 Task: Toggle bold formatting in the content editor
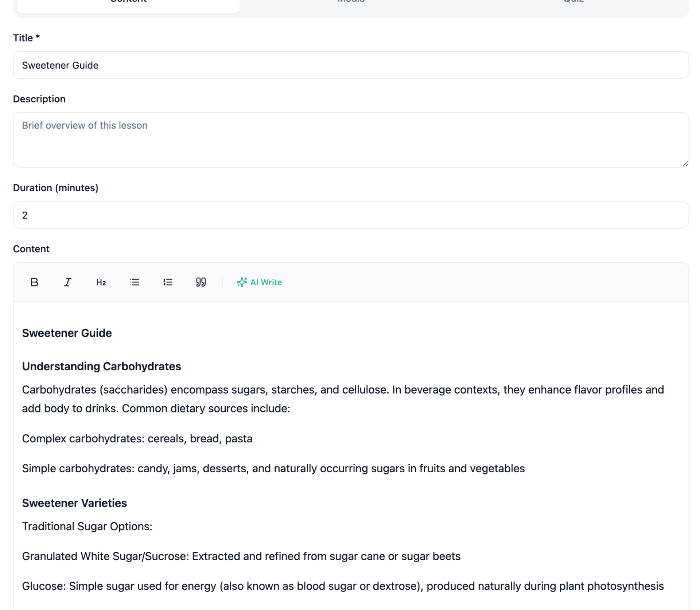click(x=34, y=282)
